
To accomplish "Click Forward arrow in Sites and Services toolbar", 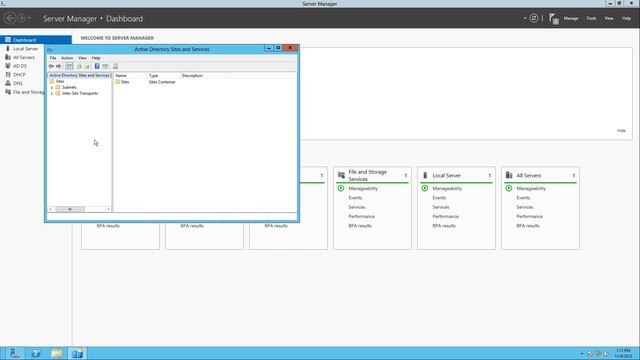I will pos(59,66).
